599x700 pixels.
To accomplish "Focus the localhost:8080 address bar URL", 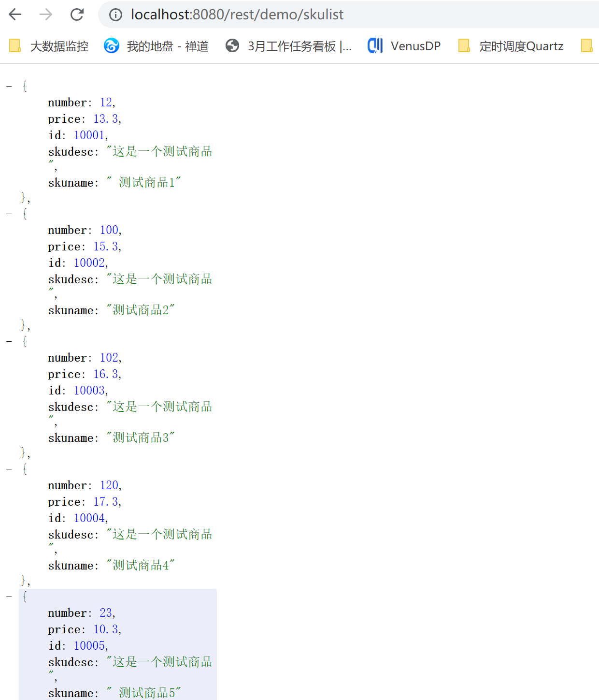I will pos(237,15).
